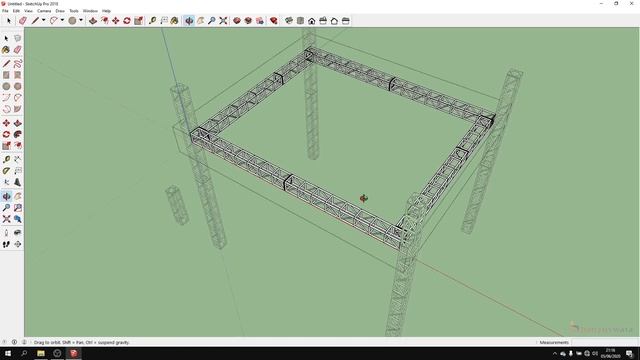Select Move tool in left palette
640x360 pixels.
(x=6, y=123)
